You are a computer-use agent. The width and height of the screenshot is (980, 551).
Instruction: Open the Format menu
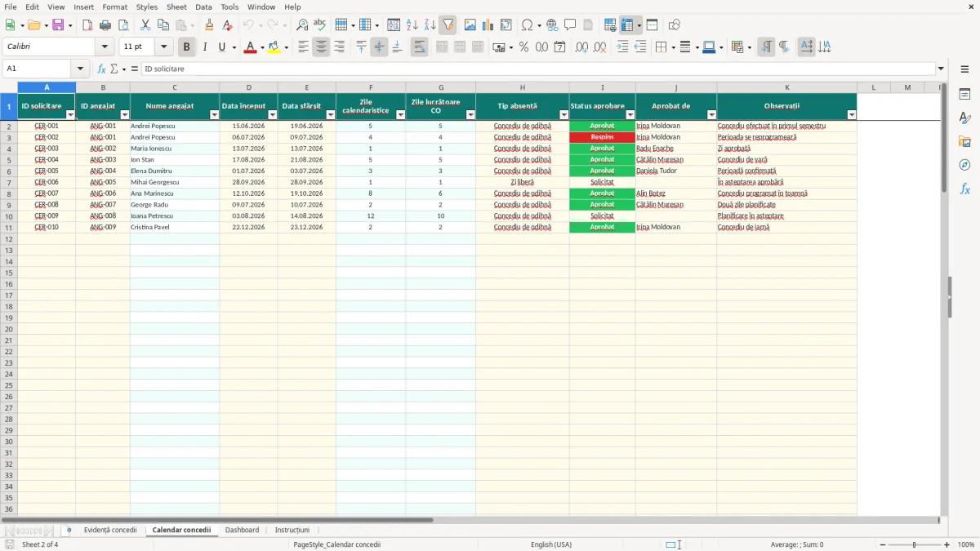[114, 7]
